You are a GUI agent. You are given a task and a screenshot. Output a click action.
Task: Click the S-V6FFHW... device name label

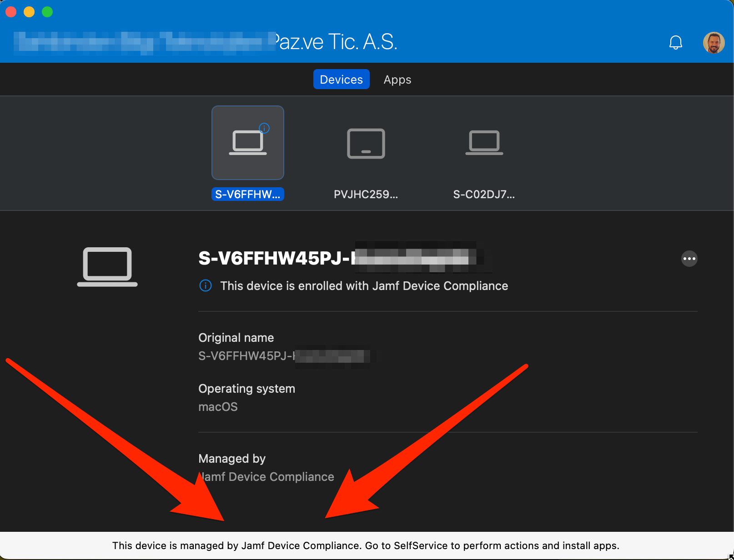coord(248,195)
